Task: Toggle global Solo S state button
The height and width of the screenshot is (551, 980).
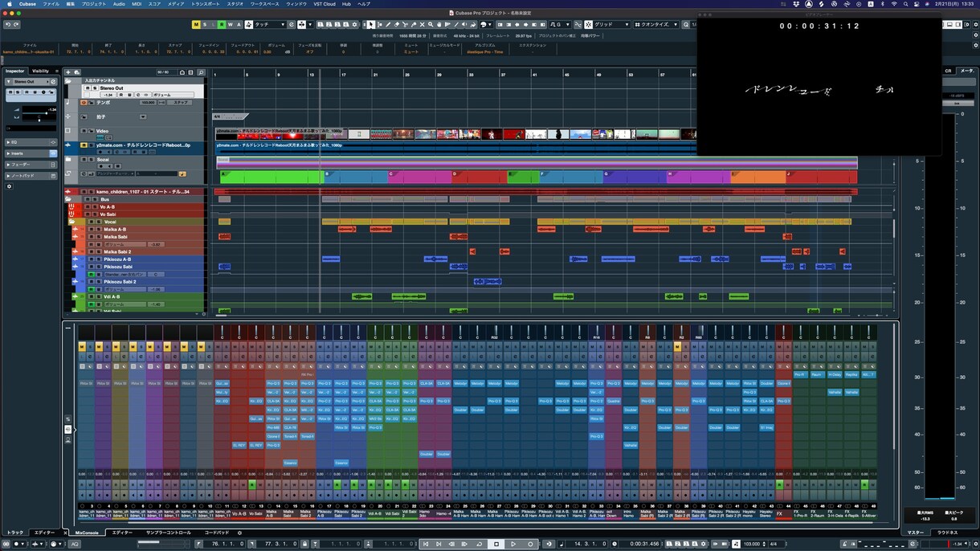Action: tap(205, 25)
